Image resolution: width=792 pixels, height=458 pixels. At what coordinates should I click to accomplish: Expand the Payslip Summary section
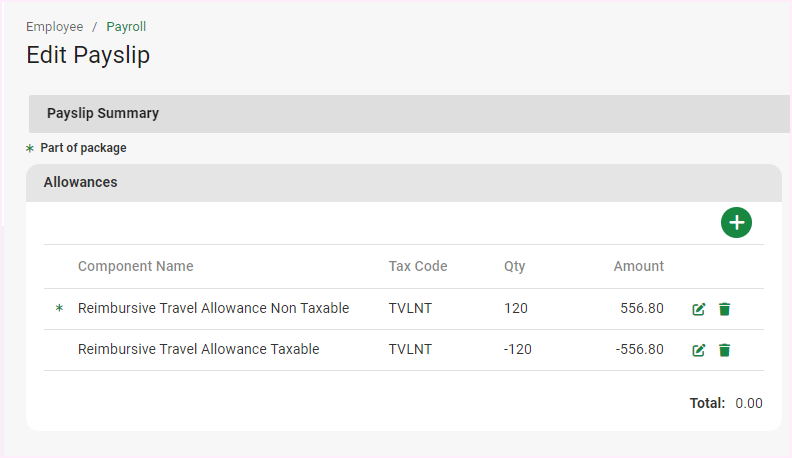tap(103, 114)
